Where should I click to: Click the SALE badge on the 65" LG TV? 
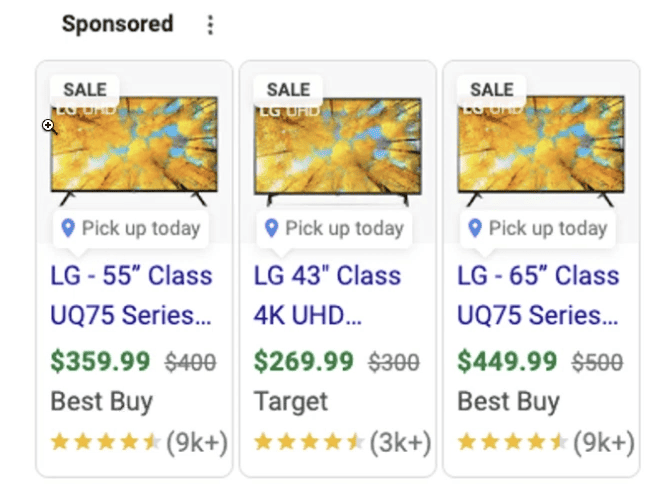(x=492, y=90)
